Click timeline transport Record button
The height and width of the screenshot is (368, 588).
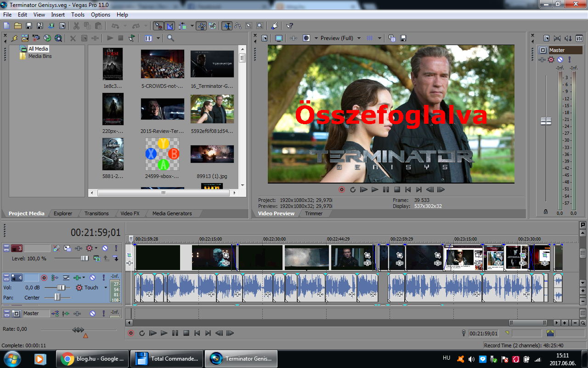point(131,333)
